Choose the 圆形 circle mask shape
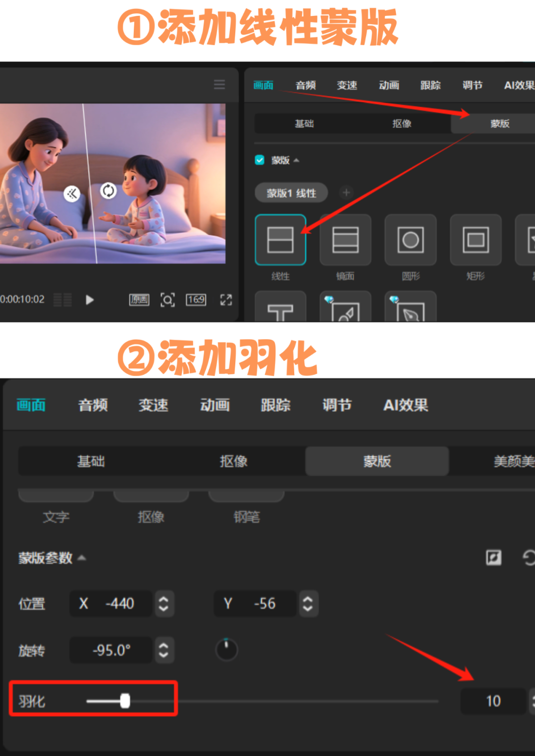Image resolution: width=535 pixels, height=756 pixels. [411, 240]
